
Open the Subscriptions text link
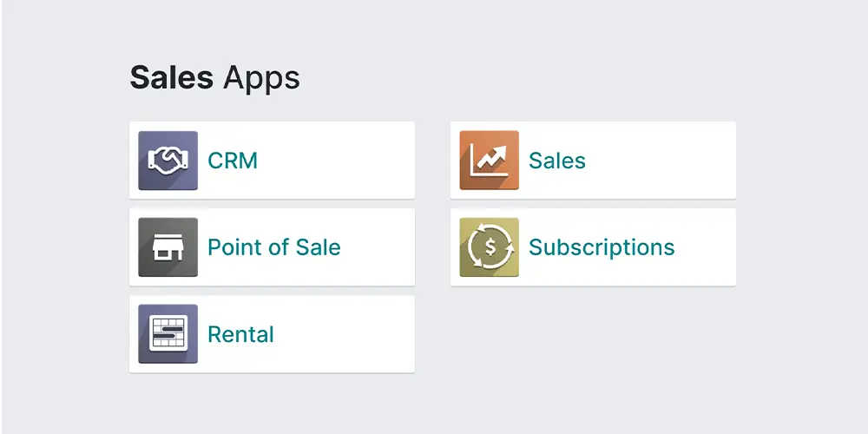click(x=601, y=247)
